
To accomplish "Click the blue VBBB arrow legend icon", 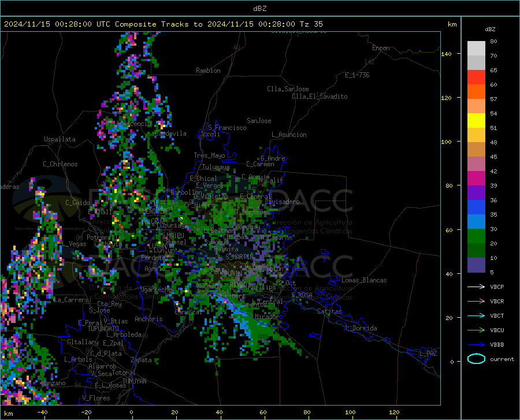I will tap(476, 344).
